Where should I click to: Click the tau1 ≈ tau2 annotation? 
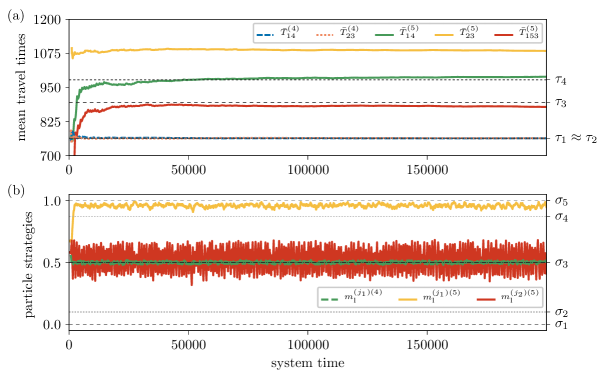pos(576,138)
